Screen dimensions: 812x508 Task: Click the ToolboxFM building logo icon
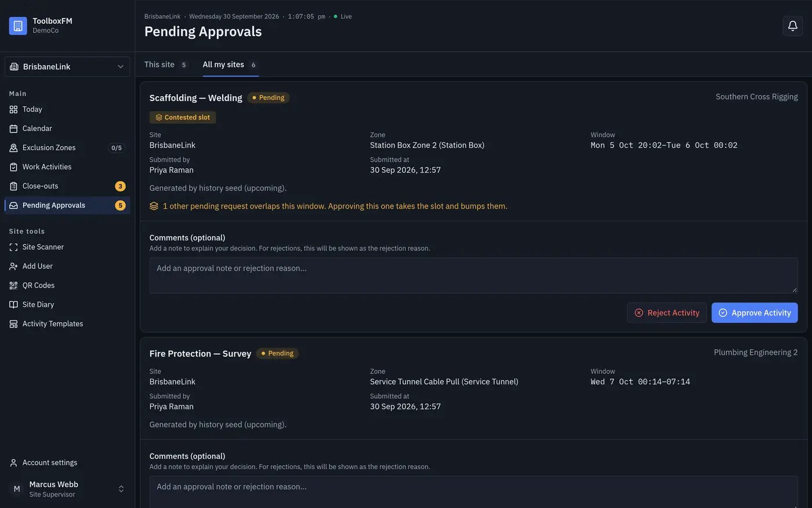(18, 26)
